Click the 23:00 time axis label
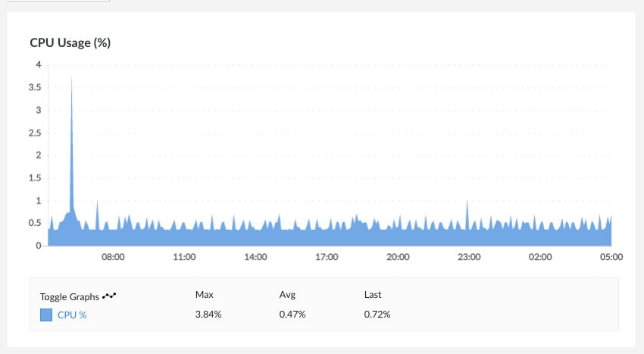 pyautogui.click(x=469, y=257)
